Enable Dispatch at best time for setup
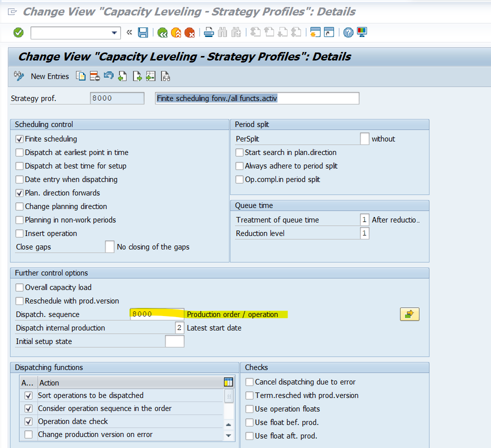 point(19,166)
